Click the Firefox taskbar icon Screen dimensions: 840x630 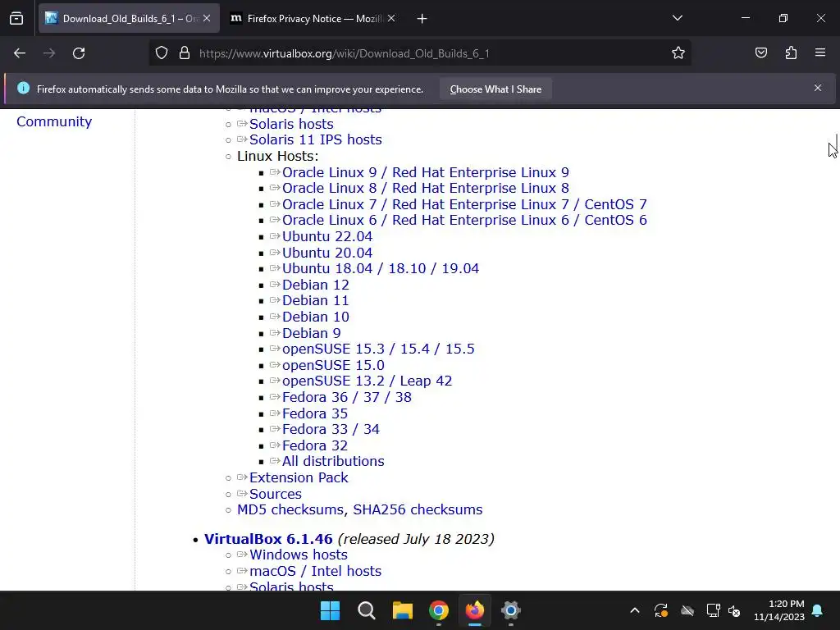click(475, 610)
